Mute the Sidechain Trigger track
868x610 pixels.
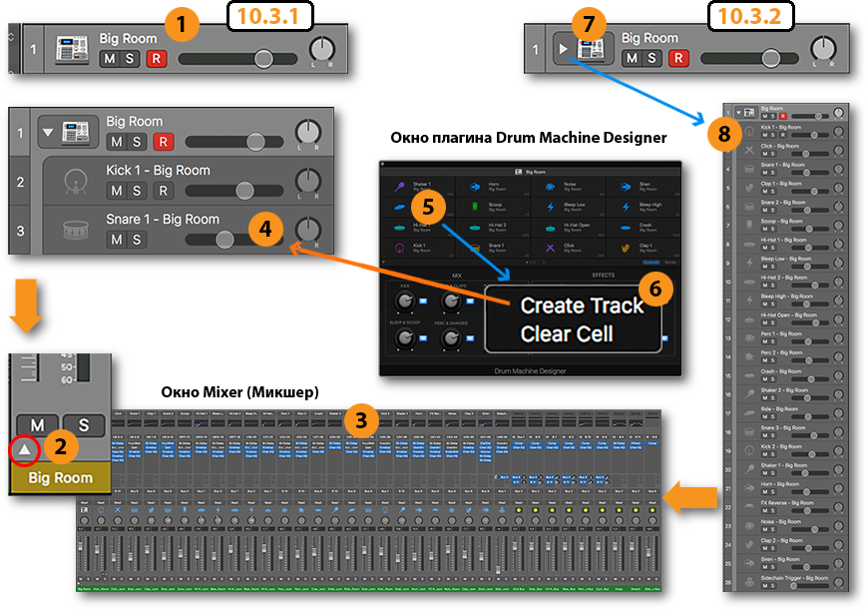[x=764, y=585]
